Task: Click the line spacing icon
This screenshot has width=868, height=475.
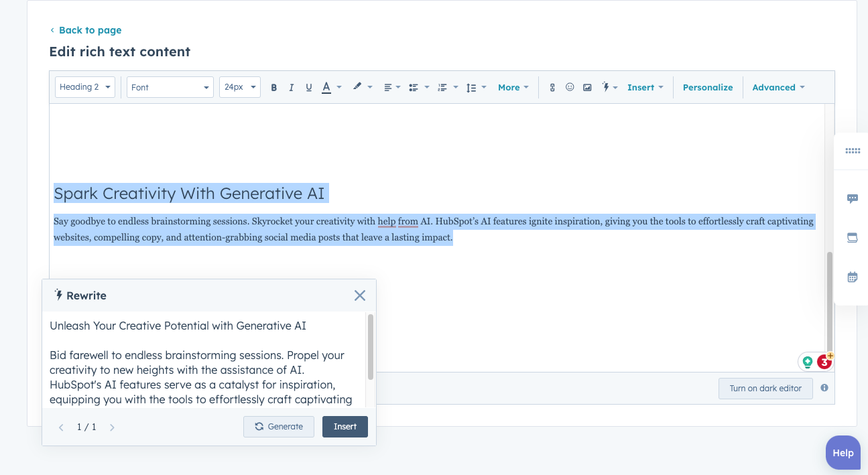Action: click(x=471, y=88)
